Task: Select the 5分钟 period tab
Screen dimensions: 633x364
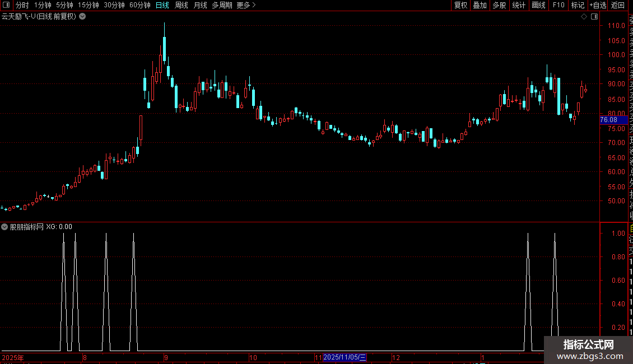Action: (64, 5)
